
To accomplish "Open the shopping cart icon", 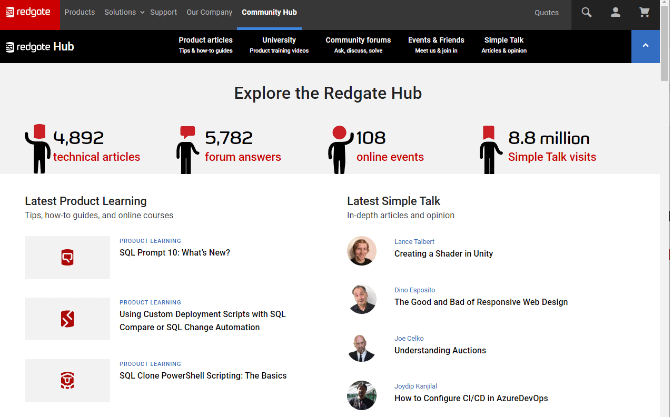I will [x=644, y=12].
